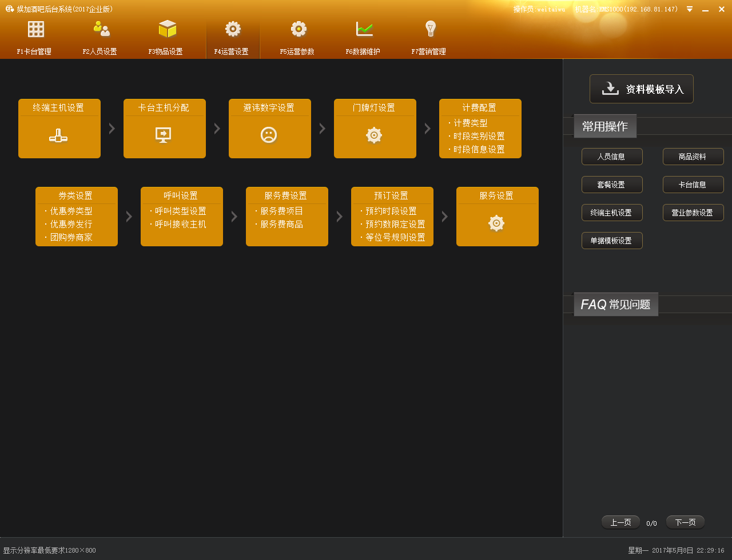Screen dimensions: 732x560
Task: Select 优惠券发行 under 券类设置
Action: tap(71, 225)
